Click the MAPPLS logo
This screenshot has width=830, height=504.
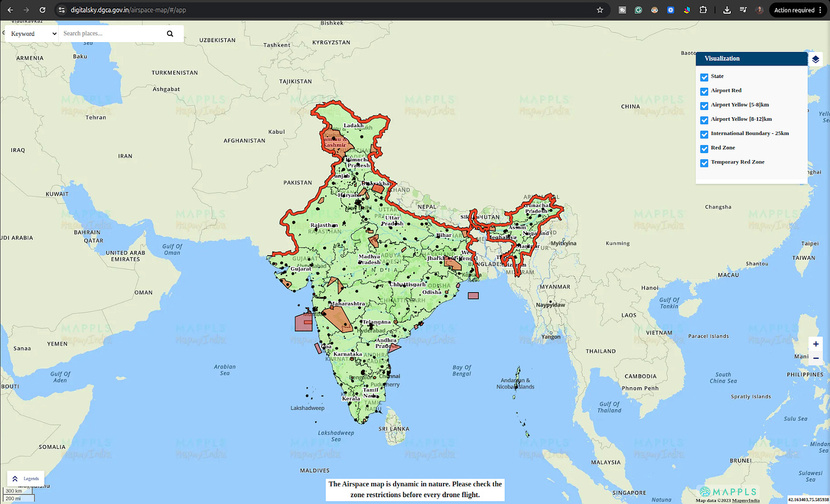[729, 491]
